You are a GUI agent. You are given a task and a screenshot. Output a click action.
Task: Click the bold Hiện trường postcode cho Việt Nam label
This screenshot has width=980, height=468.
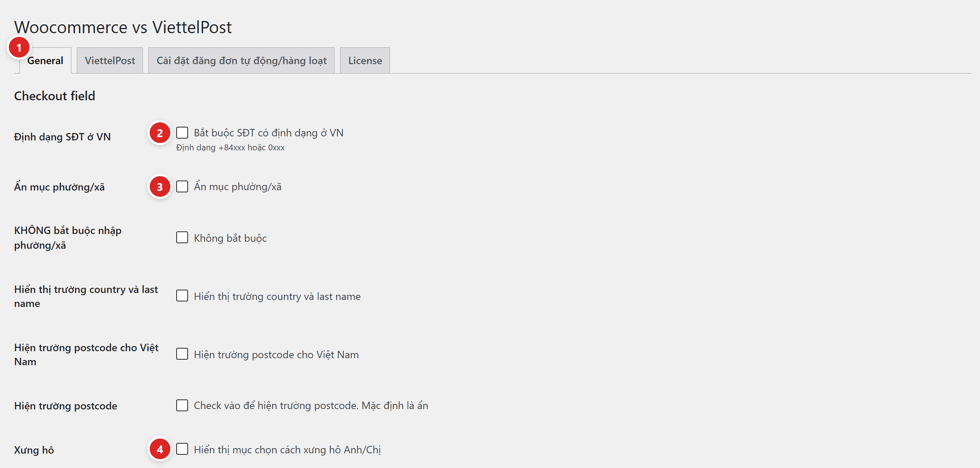pyautogui.click(x=86, y=355)
